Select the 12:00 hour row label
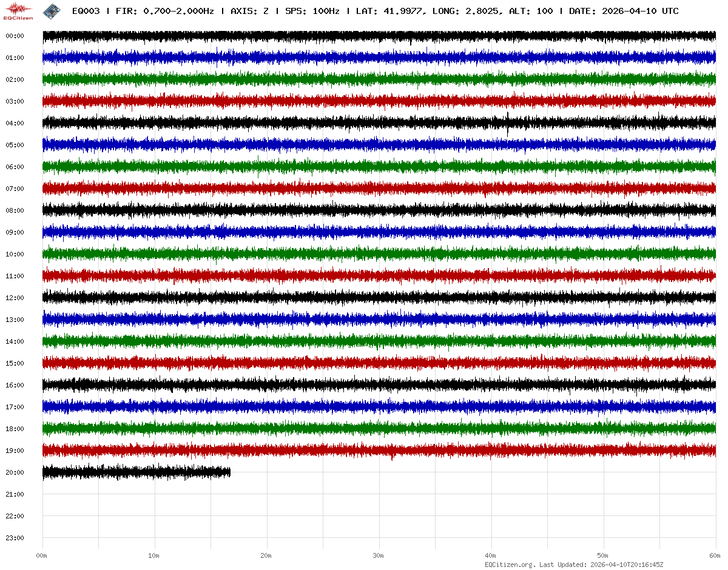This screenshot has height=570, width=728. [15, 298]
